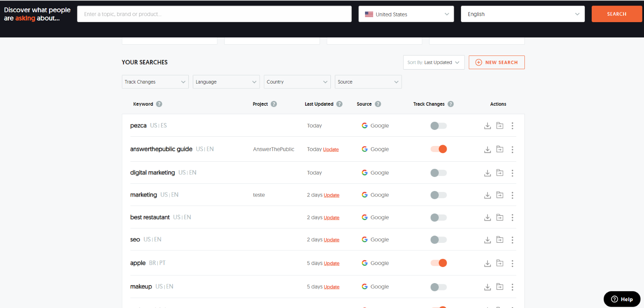Screen dimensions: 644x308
Task: Open three-dot menu for the makeup row
Action: [x=512, y=287]
